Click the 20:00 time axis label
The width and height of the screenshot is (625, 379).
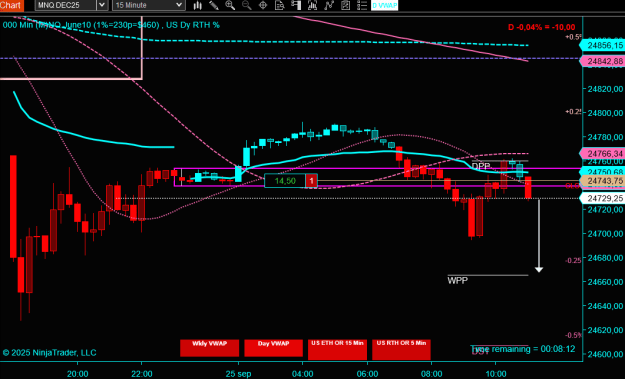[x=78, y=374]
